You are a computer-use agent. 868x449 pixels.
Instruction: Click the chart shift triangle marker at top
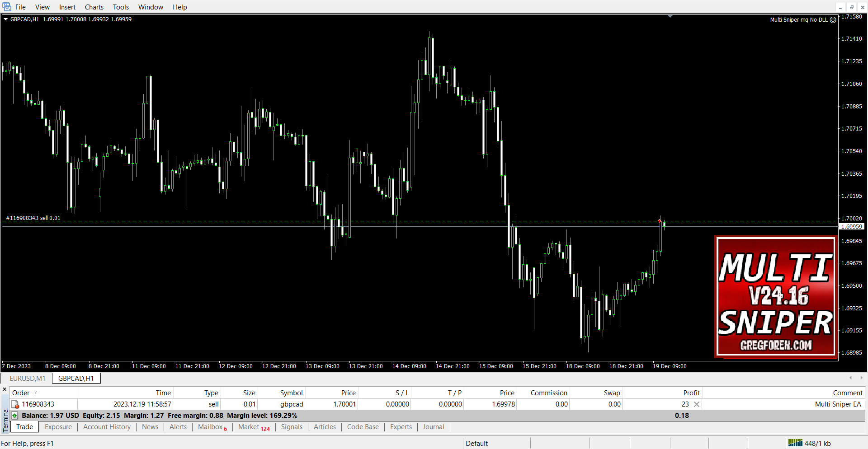click(670, 16)
